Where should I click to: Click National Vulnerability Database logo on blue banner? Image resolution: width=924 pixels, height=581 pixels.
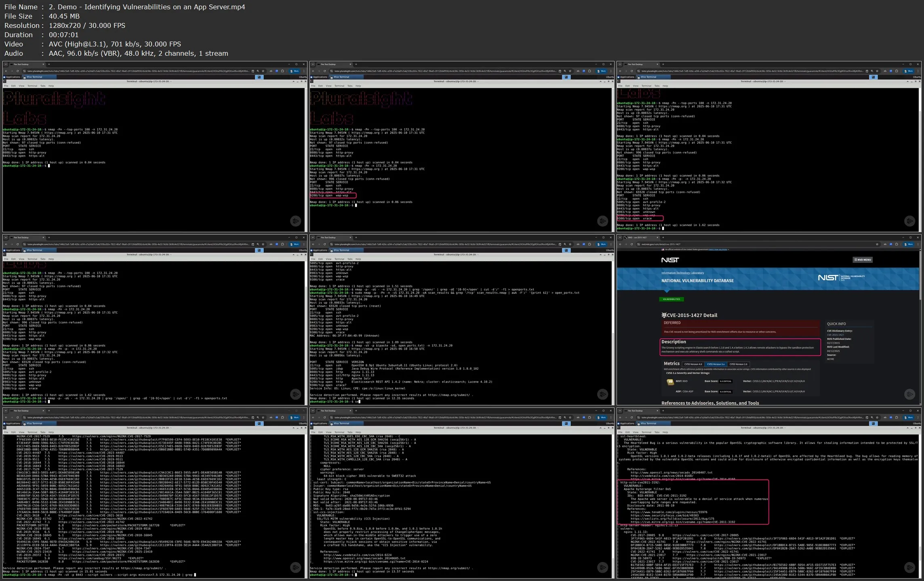pos(841,277)
